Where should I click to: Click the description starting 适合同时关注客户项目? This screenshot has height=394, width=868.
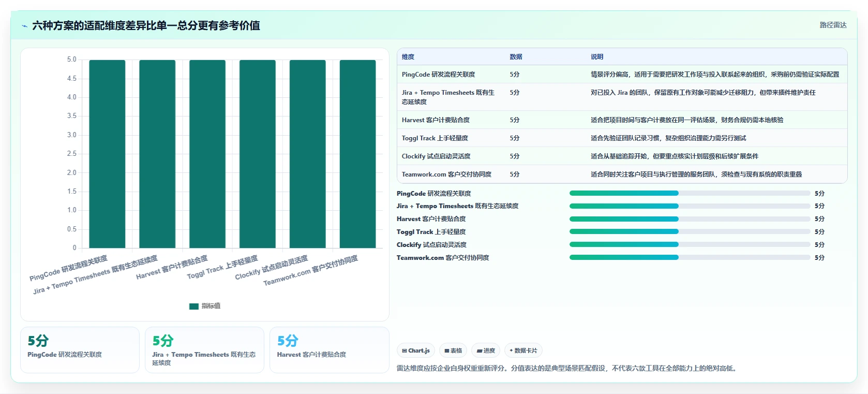(696, 174)
